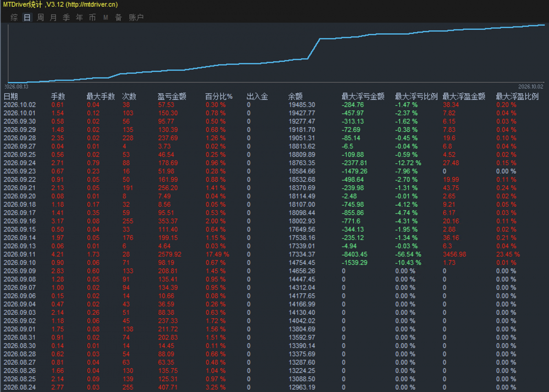Sort by the 日期 column header
This screenshot has width=549, height=392.
pos(11,97)
